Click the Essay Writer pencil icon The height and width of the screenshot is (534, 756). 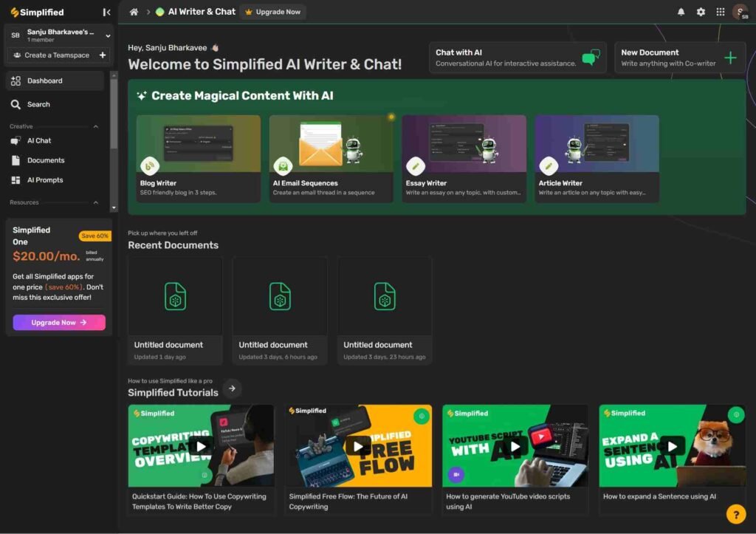(416, 166)
